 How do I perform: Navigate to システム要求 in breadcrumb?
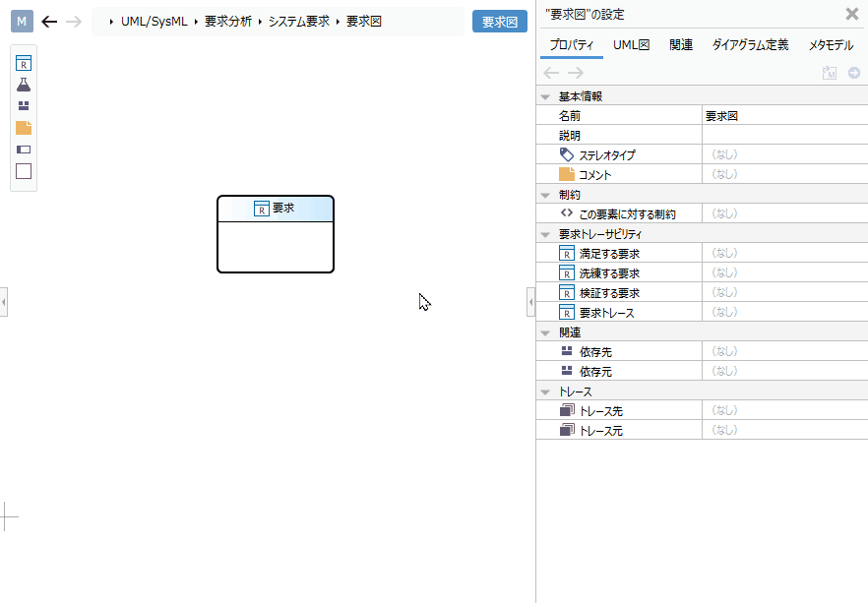[x=299, y=22]
